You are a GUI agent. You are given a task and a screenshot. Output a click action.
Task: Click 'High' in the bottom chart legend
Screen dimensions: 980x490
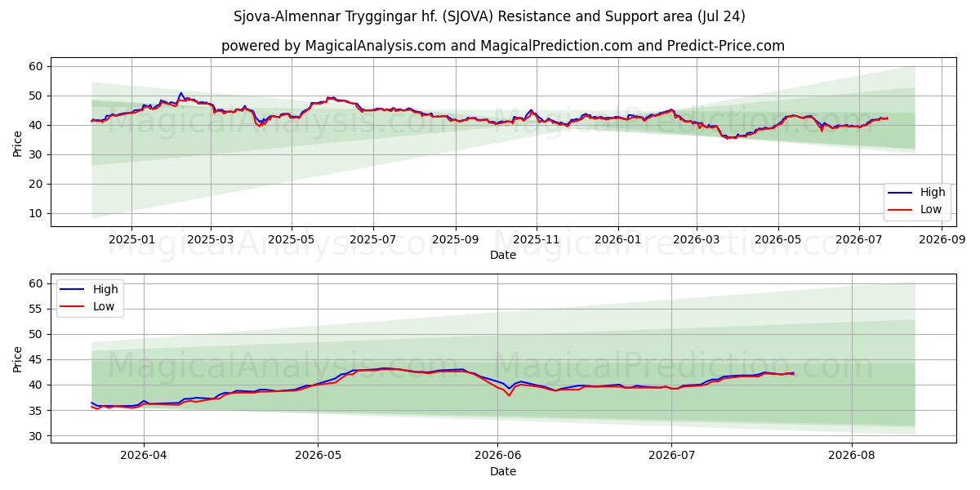[105, 289]
